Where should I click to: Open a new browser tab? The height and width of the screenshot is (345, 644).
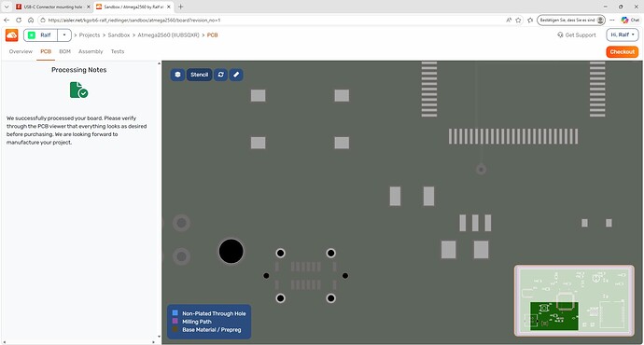click(181, 7)
